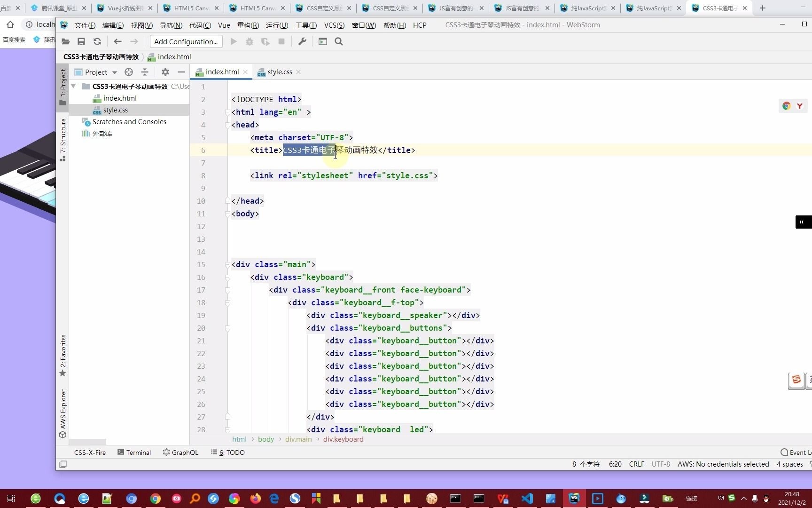Open the Project view dropdown

[x=114, y=72]
